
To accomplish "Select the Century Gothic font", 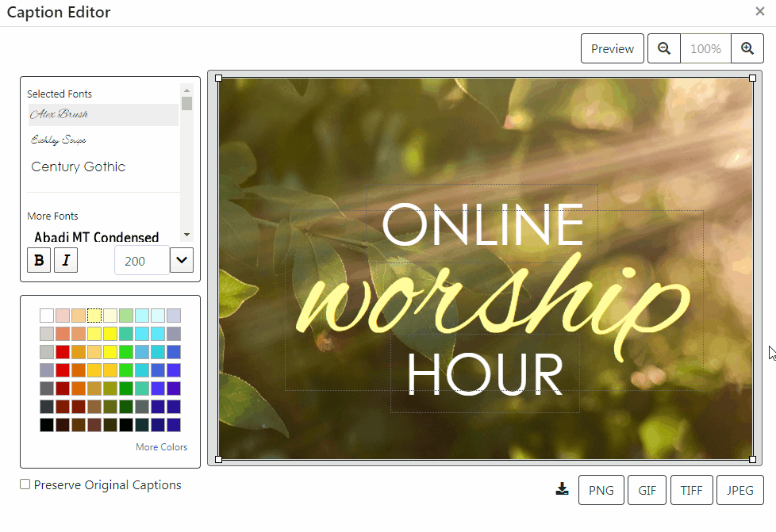I will pyautogui.click(x=78, y=166).
